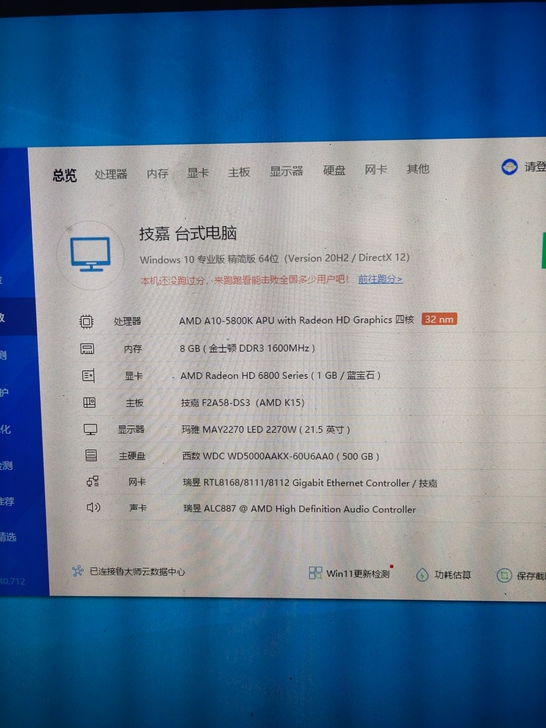Click the Windows 10 专业版 version text
This screenshot has width=546, height=728.
tap(274, 258)
